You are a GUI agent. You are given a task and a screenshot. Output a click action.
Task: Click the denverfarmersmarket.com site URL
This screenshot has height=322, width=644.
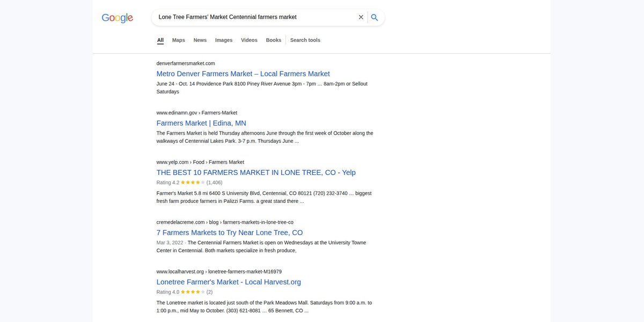point(186,63)
